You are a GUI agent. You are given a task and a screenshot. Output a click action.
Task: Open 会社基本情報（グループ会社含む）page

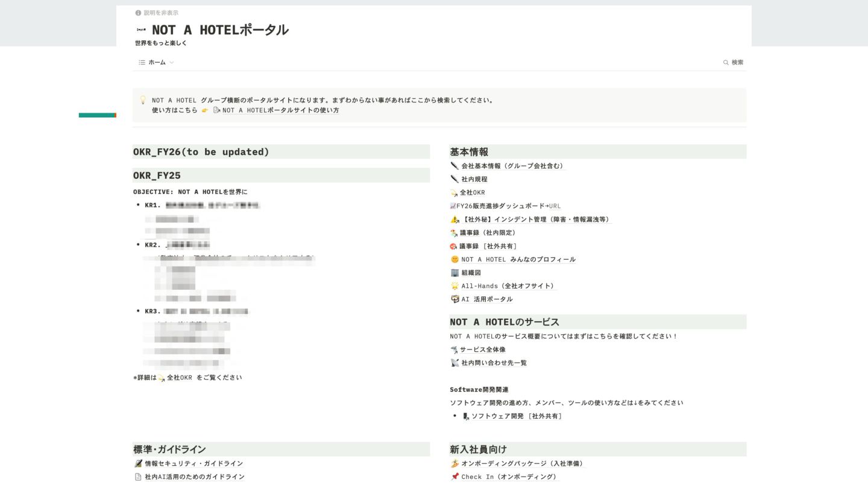tap(512, 166)
